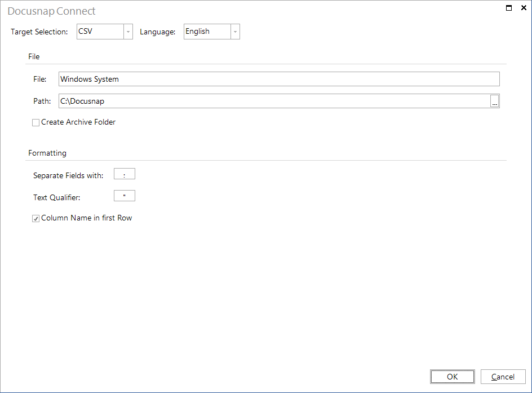Click the Cancel button

[x=503, y=377]
